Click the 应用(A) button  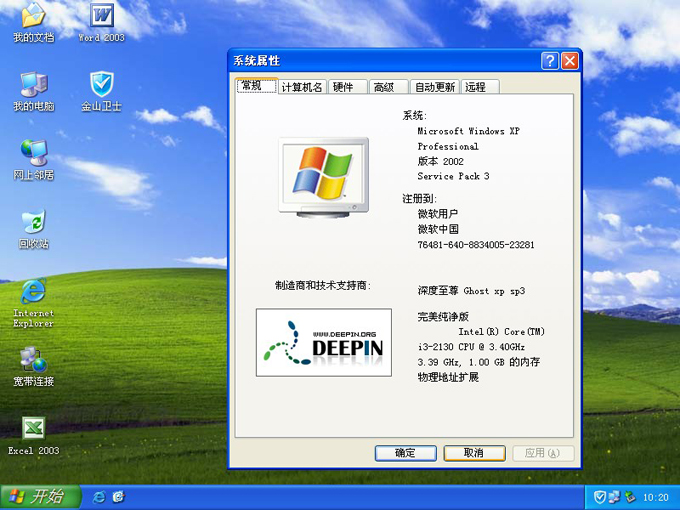click(x=543, y=453)
